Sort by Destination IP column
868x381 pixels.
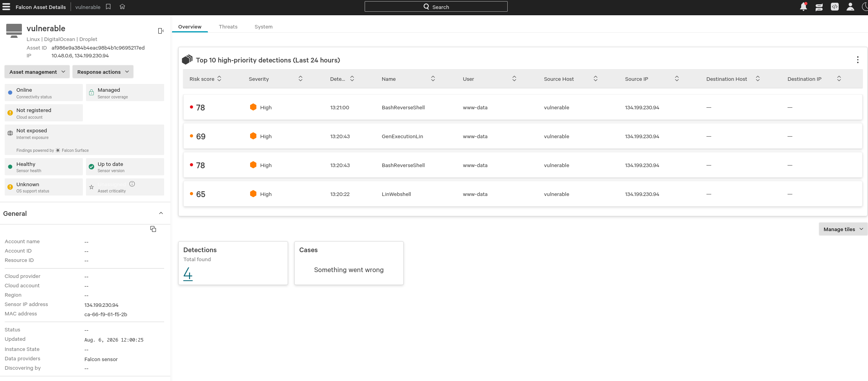pyautogui.click(x=839, y=78)
